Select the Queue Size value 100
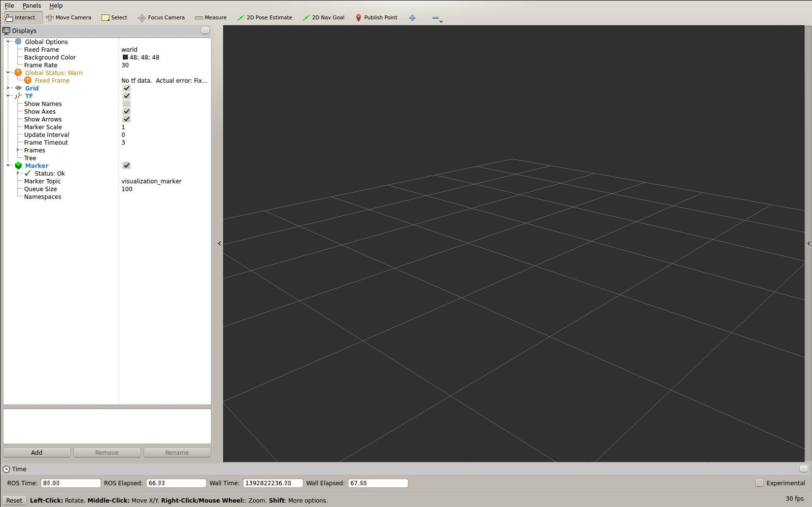The height and width of the screenshot is (507, 812). point(127,189)
